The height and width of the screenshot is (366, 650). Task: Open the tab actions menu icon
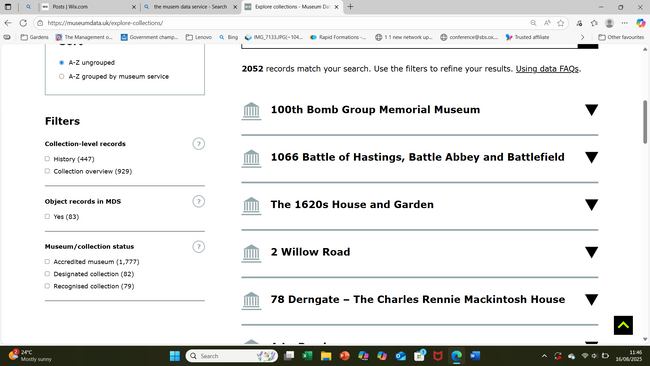8,7
